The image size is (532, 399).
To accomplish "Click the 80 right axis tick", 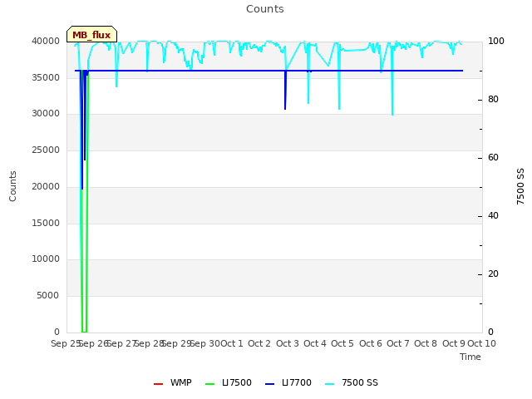I will (493, 100).
